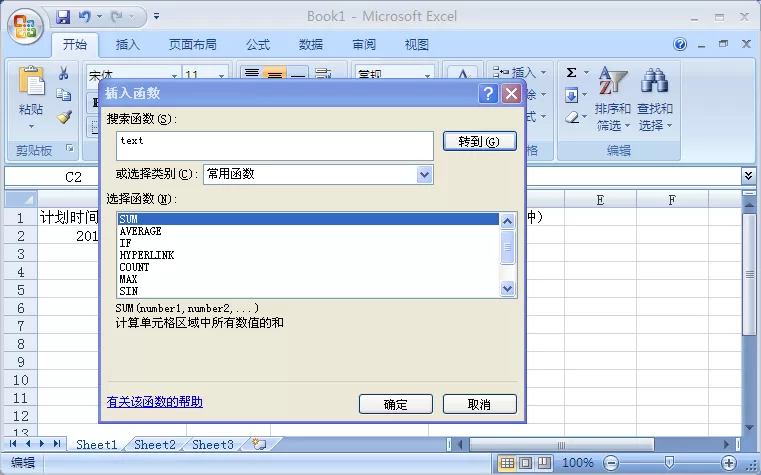
Task: Open the number format dropdown
Action: pyautogui.click(x=427, y=75)
